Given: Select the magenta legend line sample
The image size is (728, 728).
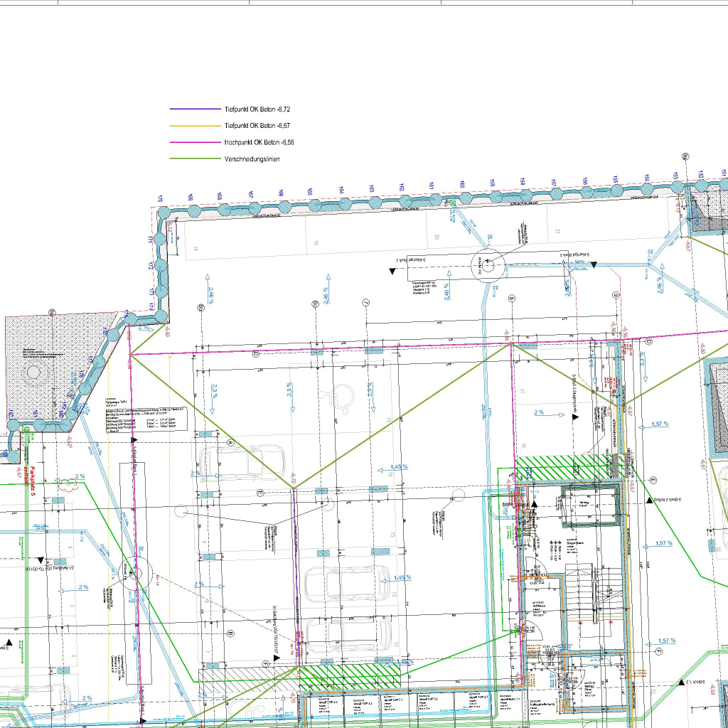Looking at the screenshot, I should tap(196, 142).
